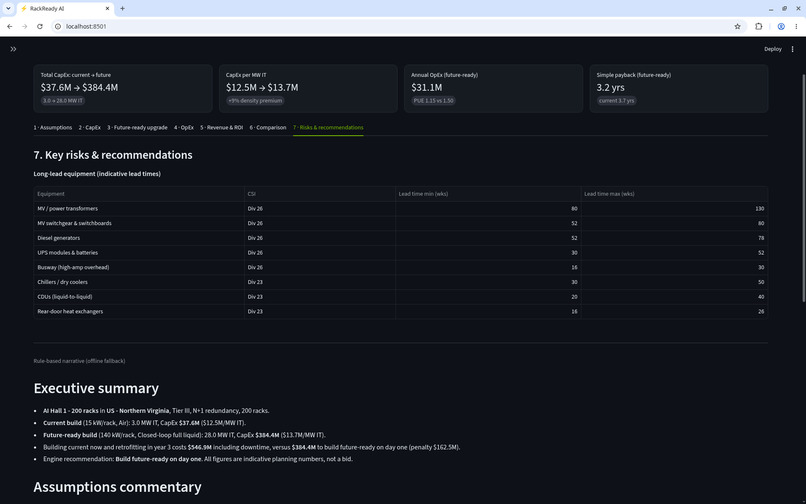
Task: Click the PUE 1.15 vs 1.50 badge
Action: click(433, 101)
